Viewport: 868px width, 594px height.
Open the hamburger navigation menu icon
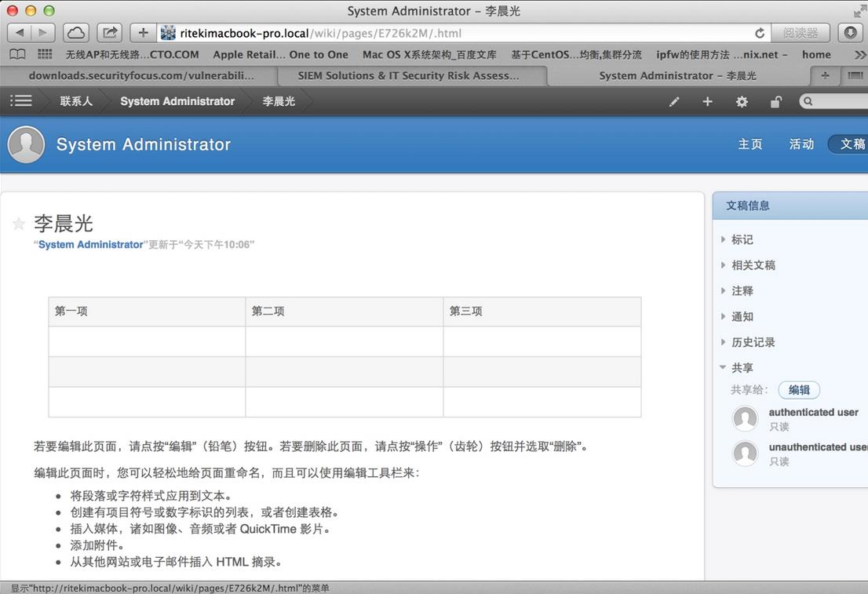pos(21,100)
